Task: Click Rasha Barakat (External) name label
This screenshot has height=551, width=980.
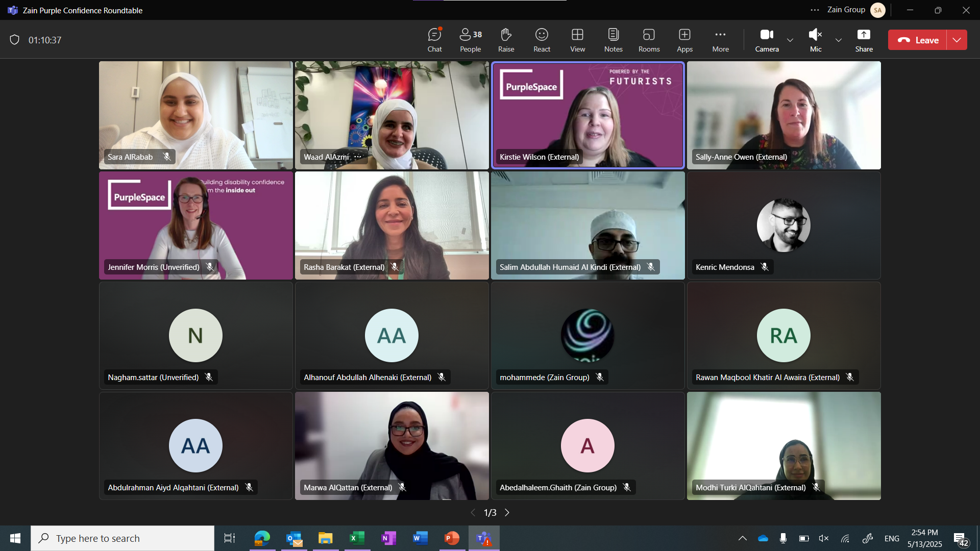Action: pyautogui.click(x=344, y=267)
